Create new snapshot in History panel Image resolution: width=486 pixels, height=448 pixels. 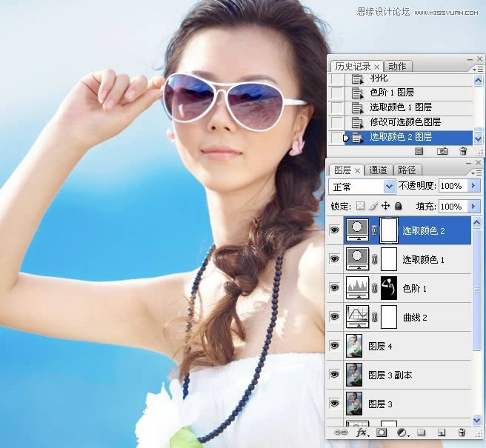(x=442, y=151)
